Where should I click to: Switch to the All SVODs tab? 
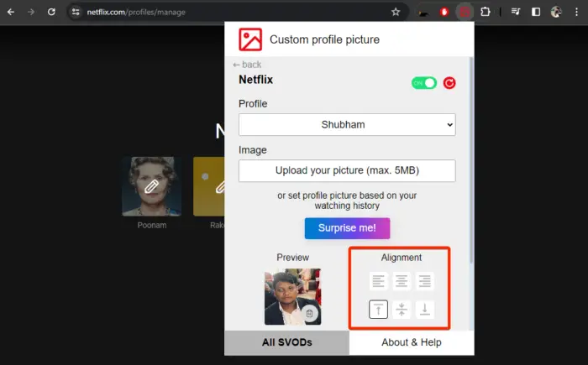(x=287, y=342)
